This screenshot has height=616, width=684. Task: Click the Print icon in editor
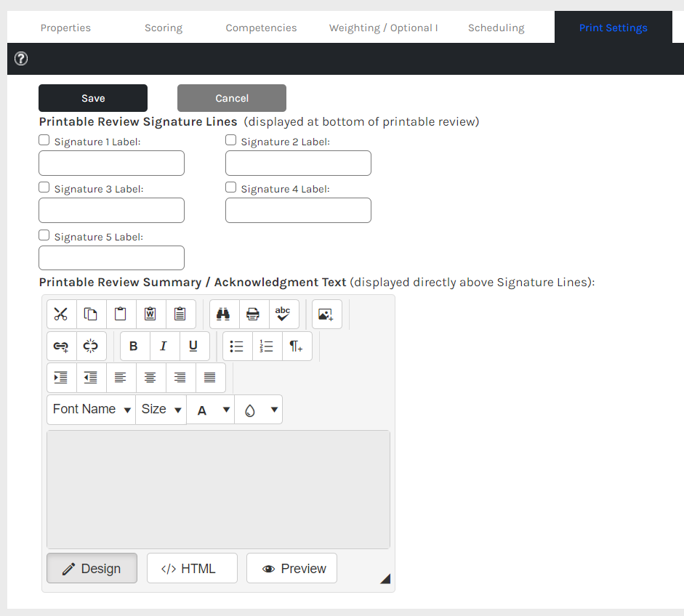pyautogui.click(x=254, y=314)
